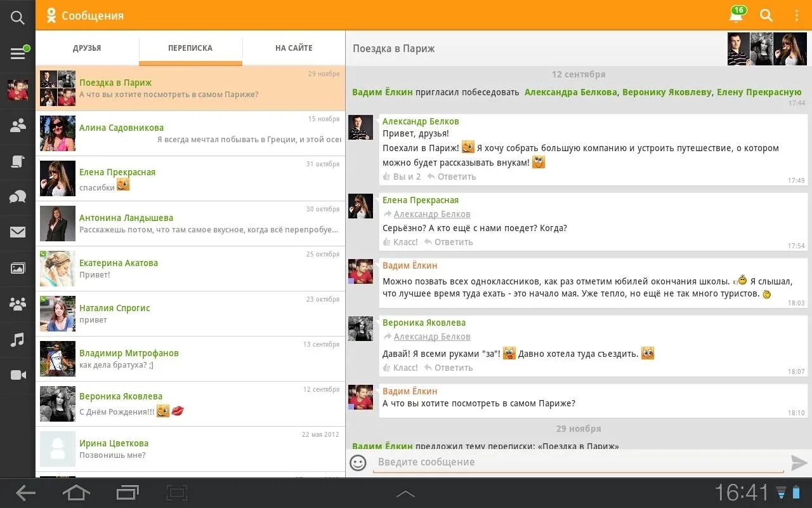
Task: Click Вероника Яковлева's avatar in chat
Action: pos(360,329)
